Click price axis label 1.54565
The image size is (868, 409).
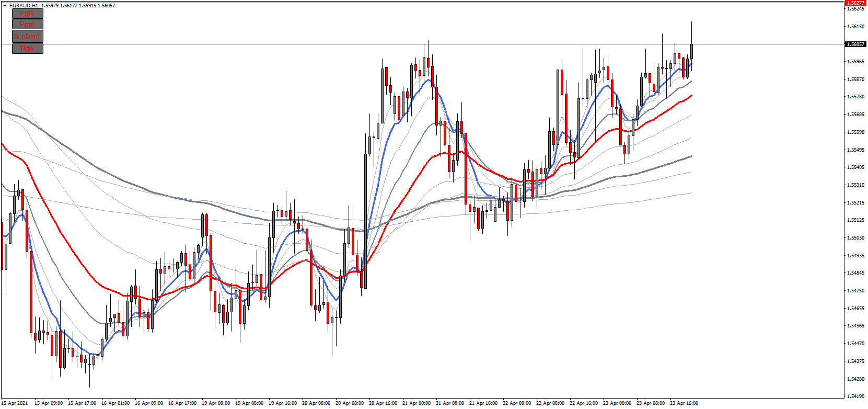tap(855, 326)
